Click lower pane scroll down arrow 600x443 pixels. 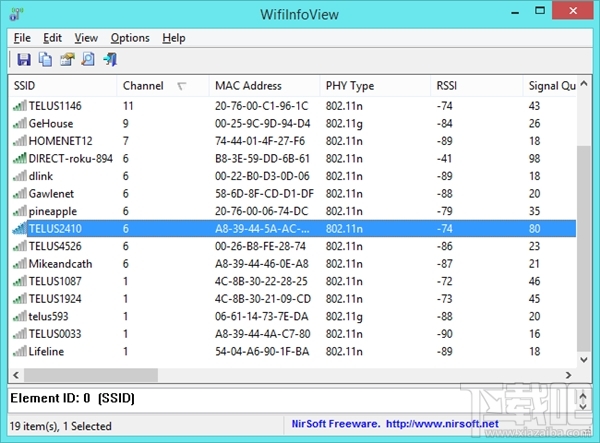pyautogui.click(x=583, y=406)
